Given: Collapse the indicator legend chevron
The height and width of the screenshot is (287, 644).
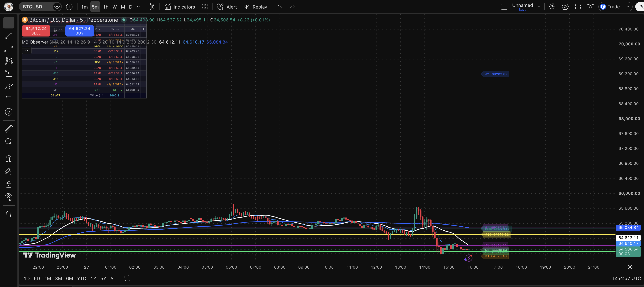Looking at the screenshot, I should pos(27,50).
